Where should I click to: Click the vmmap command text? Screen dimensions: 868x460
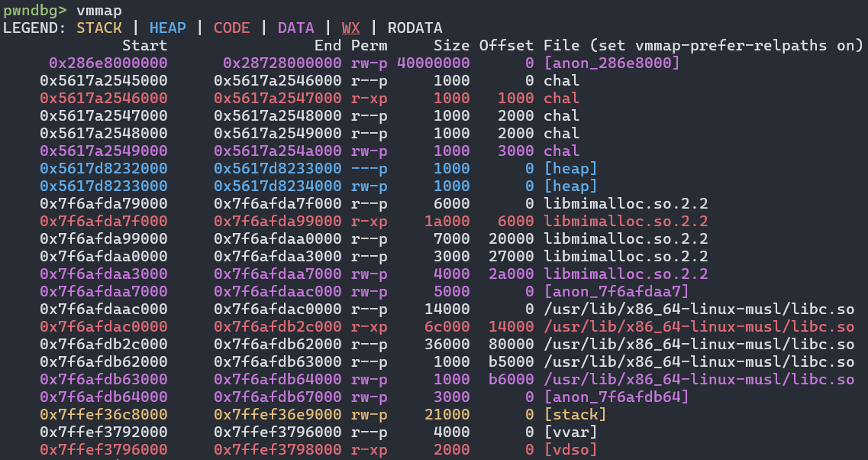tap(98, 10)
